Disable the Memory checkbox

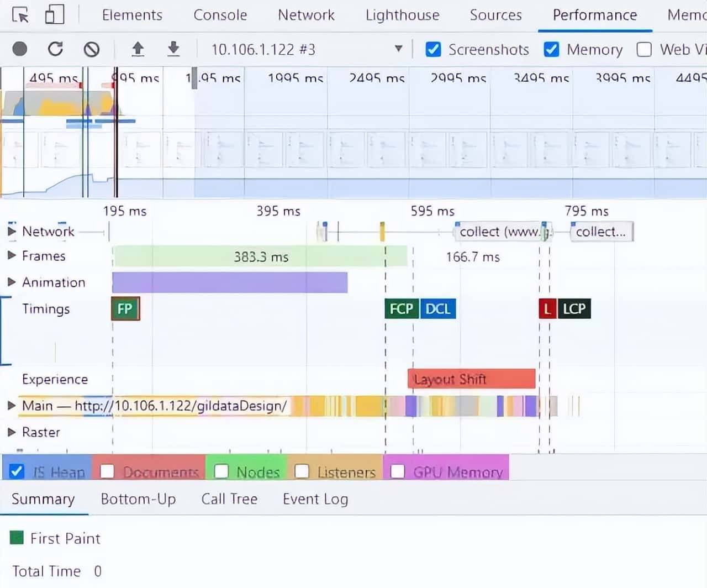click(x=551, y=50)
